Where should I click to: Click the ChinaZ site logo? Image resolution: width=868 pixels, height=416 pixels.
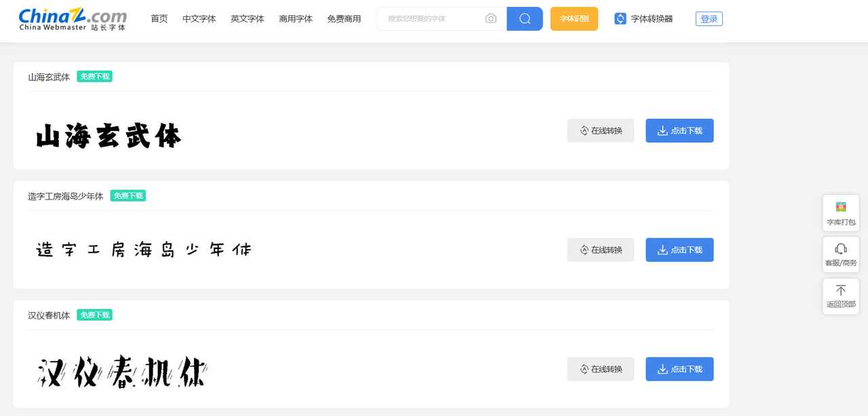(x=73, y=20)
